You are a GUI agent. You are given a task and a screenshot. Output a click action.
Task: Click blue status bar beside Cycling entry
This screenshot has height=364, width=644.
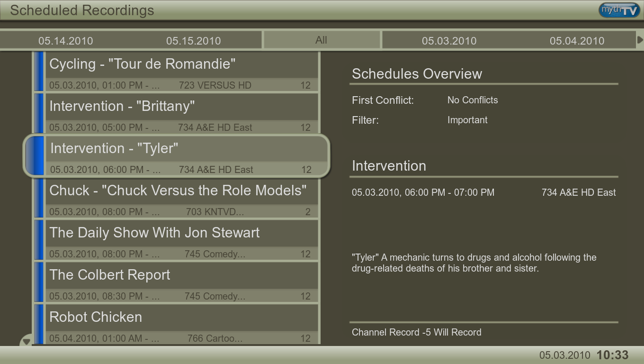(x=39, y=72)
